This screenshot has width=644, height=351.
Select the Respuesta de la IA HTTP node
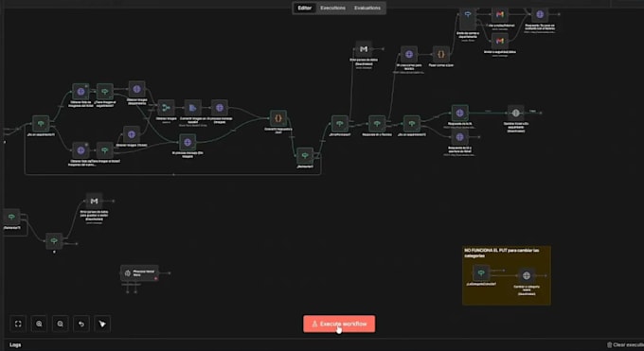(x=459, y=113)
